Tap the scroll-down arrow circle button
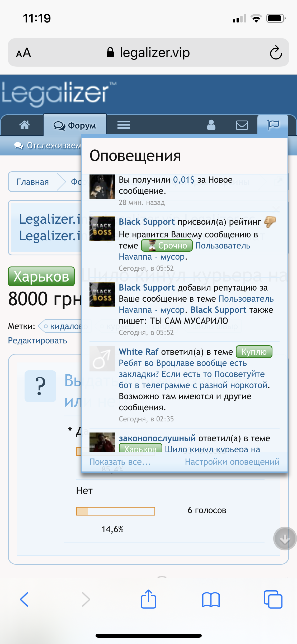This screenshot has height=644, width=297. click(x=285, y=539)
